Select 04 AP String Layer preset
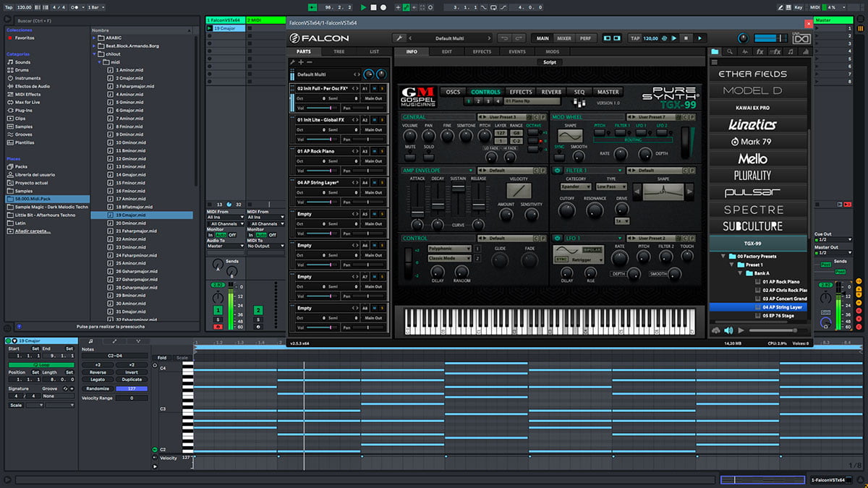 [x=759, y=307]
